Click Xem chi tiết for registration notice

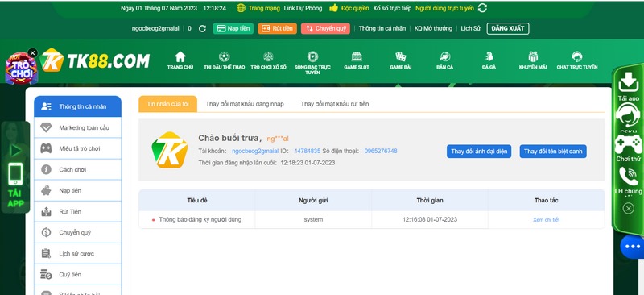pos(547,220)
